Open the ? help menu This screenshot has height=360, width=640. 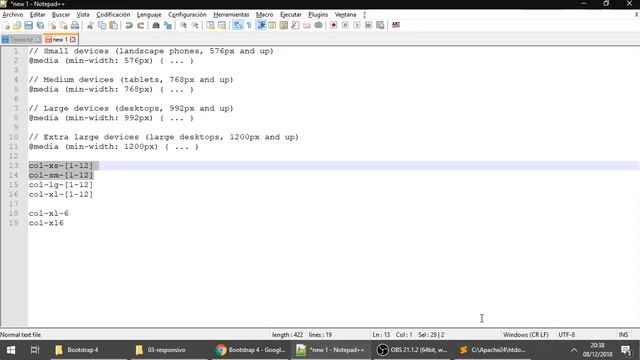[x=364, y=15]
